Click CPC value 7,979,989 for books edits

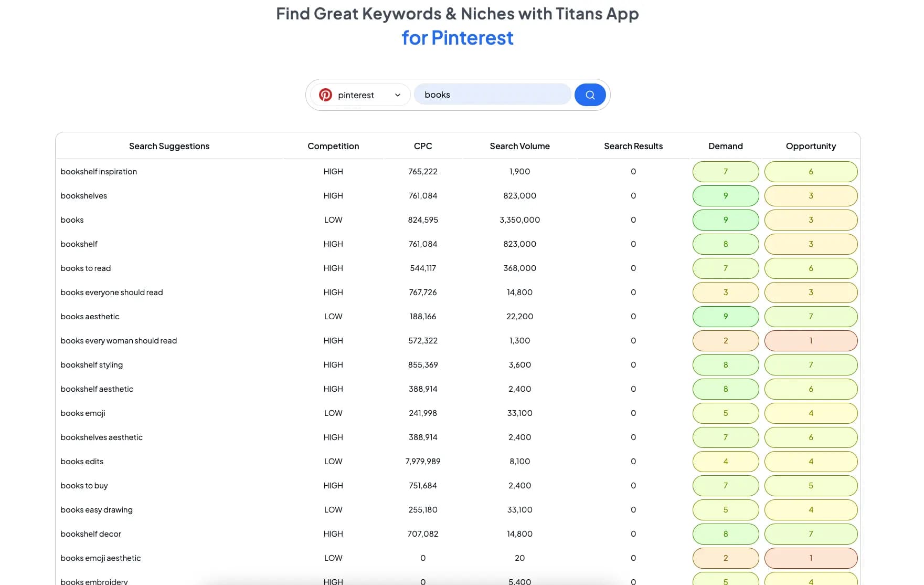click(423, 462)
